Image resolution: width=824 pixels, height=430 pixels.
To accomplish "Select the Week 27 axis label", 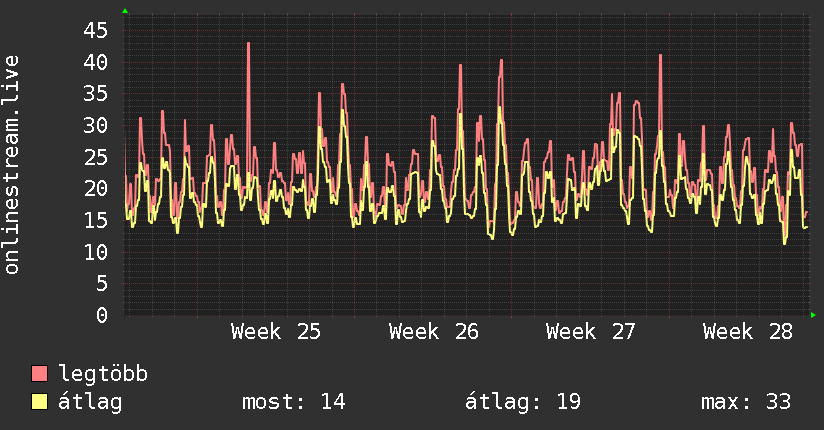I will click(591, 332).
